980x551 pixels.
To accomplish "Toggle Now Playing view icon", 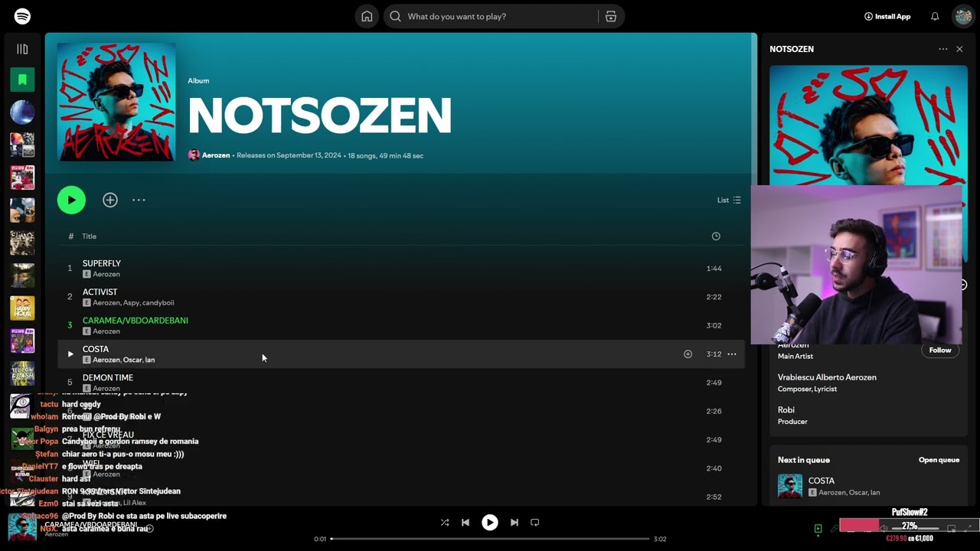I will tap(818, 529).
